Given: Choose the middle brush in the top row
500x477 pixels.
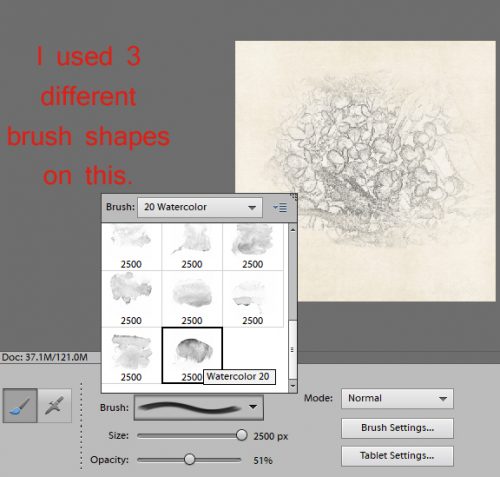Looking at the screenshot, I should click(192, 247).
